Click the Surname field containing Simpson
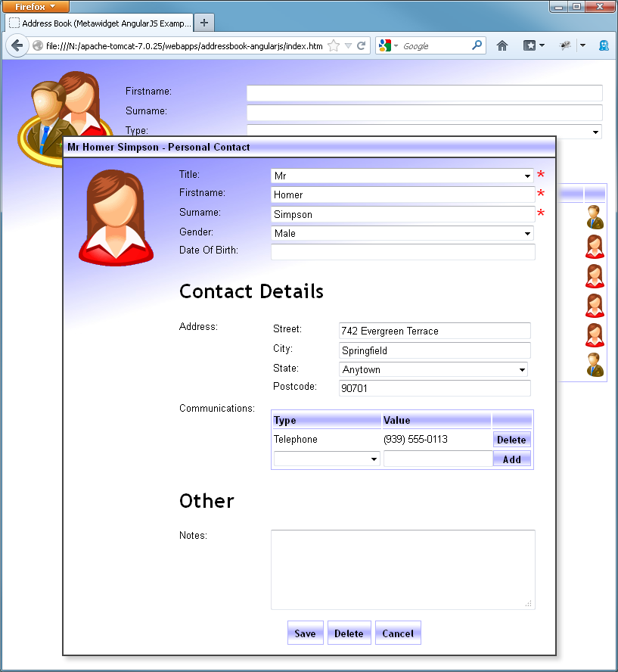This screenshot has height=672, width=618. point(403,214)
